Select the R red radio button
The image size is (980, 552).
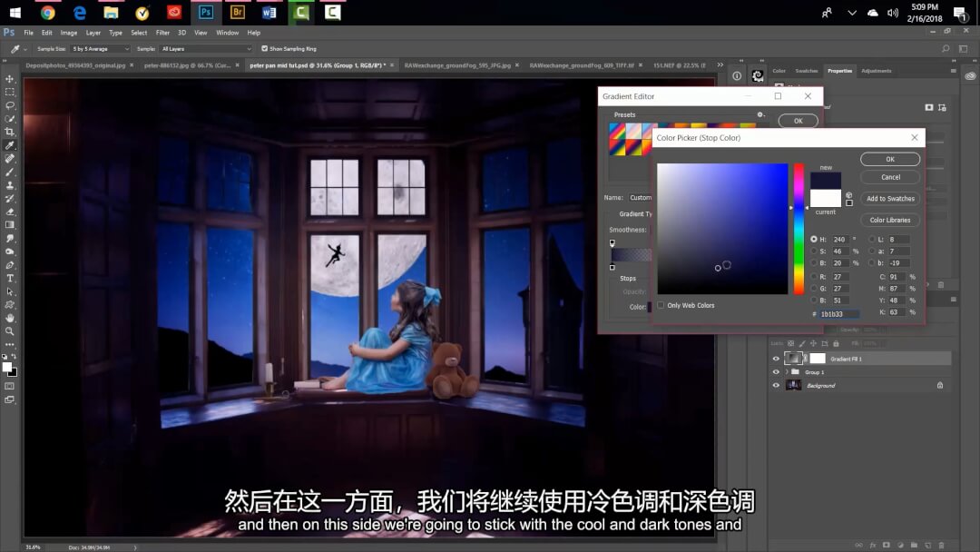pos(814,276)
